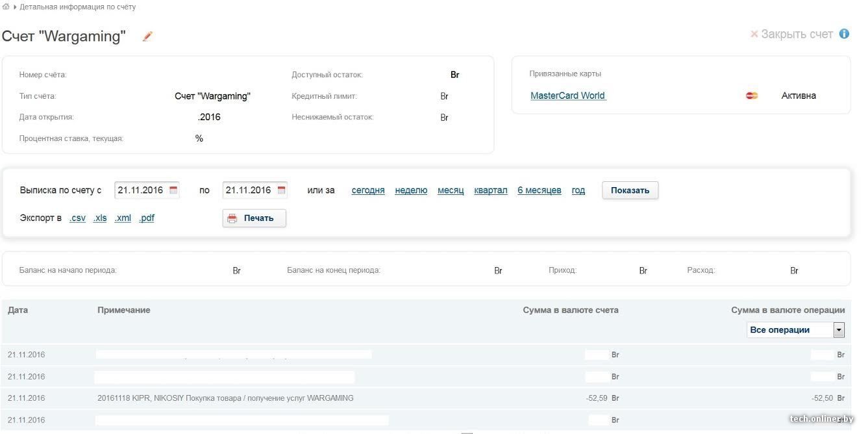Screen dimensions: 868x434
Task: Show the statement for неделю
Action: pyautogui.click(x=411, y=190)
